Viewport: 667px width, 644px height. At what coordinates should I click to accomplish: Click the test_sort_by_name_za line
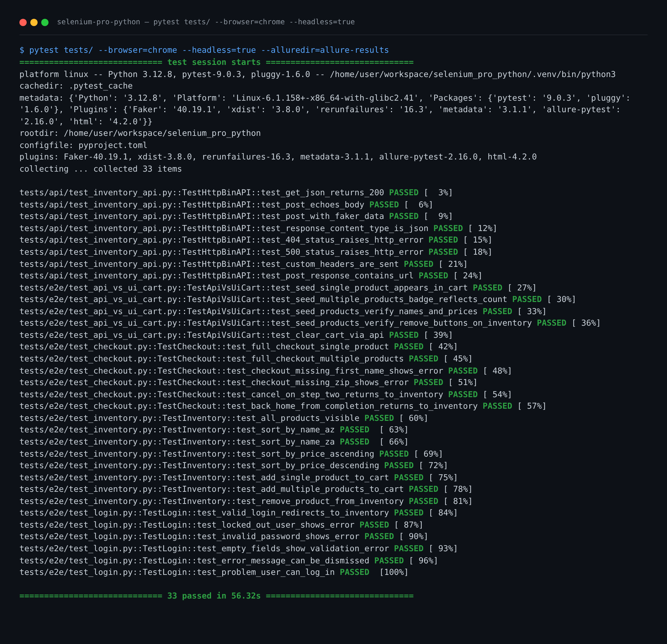click(214, 442)
